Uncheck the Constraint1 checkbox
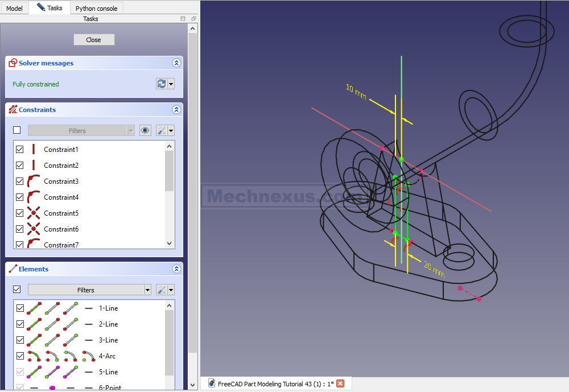The image size is (569, 392). [x=20, y=150]
